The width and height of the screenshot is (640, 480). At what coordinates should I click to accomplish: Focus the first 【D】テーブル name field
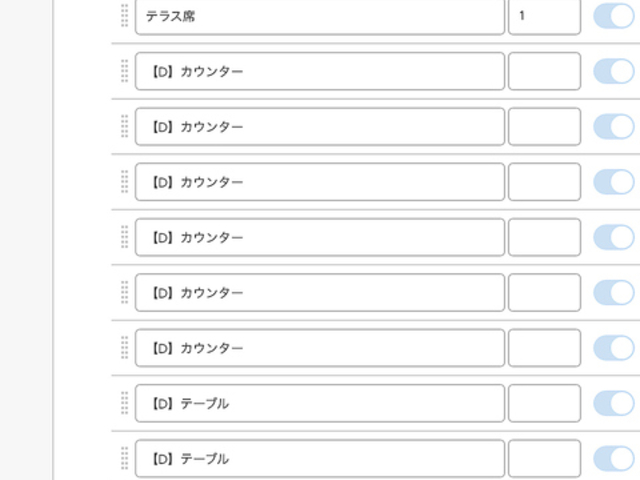pos(320,403)
